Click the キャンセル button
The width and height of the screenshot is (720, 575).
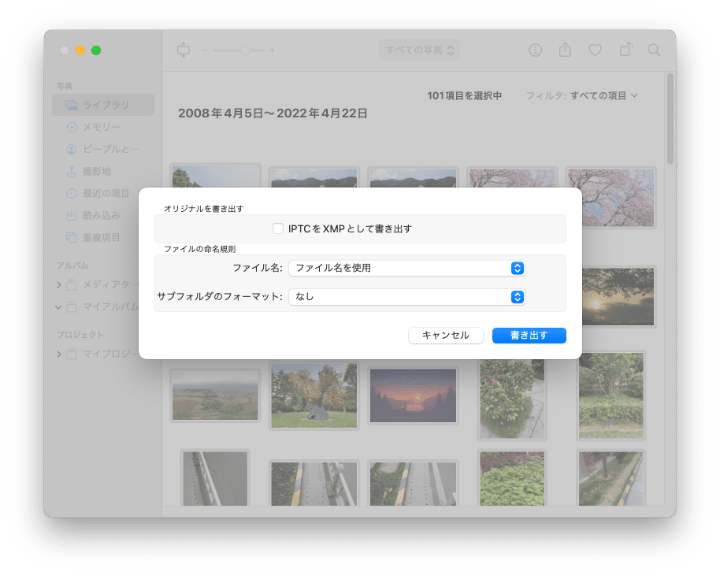point(446,336)
